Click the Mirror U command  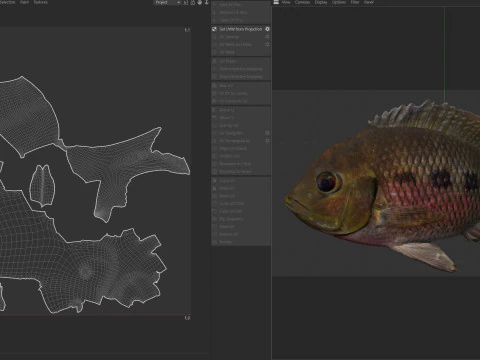click(241, 110)
